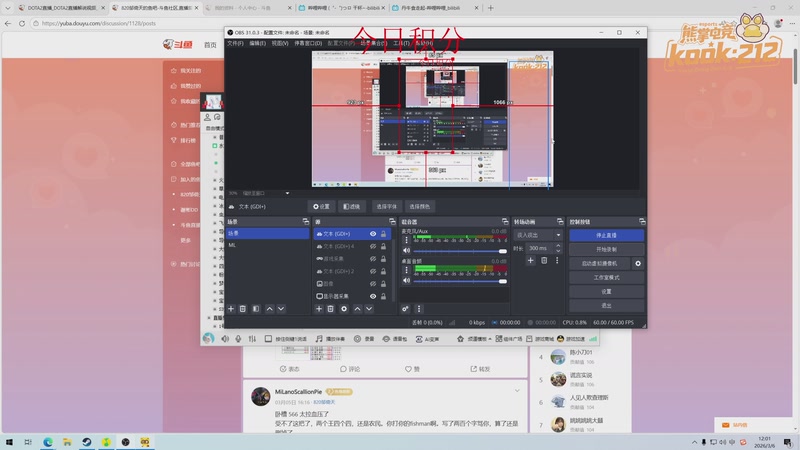The height and width of the screenshot is (450, 800).
Task: Open virtual camera settings gear
Action: [638, 263]
